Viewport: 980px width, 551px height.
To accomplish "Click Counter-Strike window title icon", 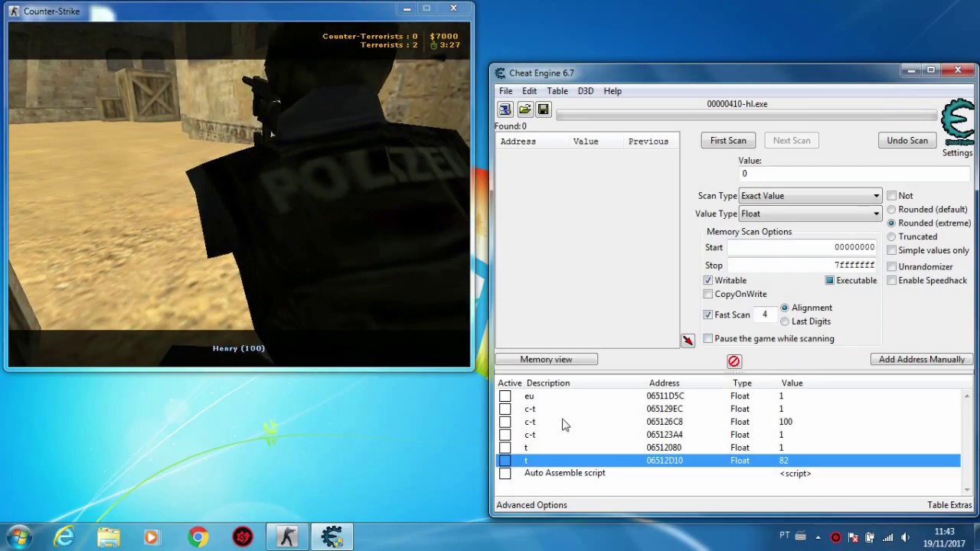I will coord(14,11).
